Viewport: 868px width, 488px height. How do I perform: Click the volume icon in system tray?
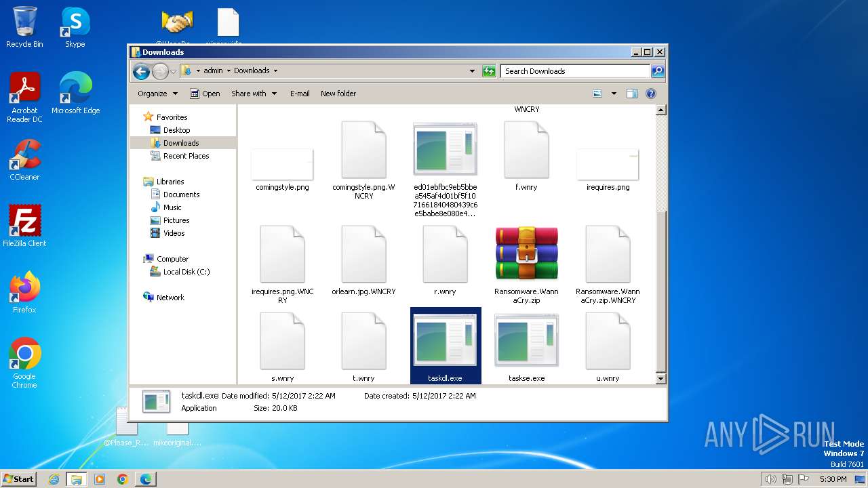point(770,479)
